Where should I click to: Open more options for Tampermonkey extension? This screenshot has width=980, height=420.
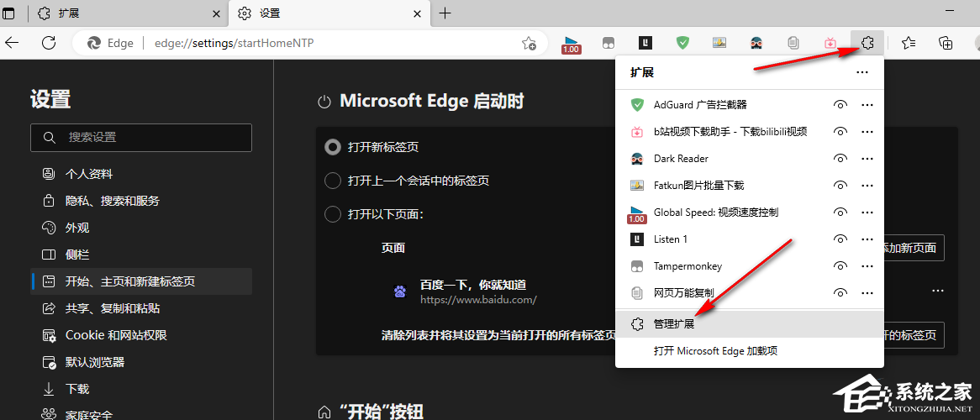click(867, 266)
